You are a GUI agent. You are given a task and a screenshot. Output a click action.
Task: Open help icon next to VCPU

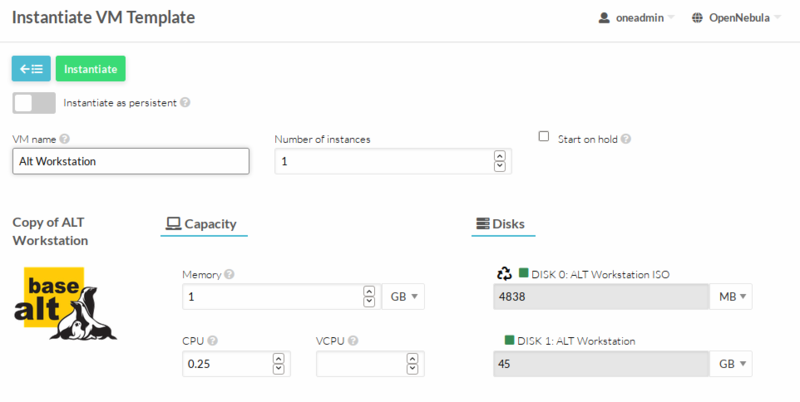tap(353, 341)
